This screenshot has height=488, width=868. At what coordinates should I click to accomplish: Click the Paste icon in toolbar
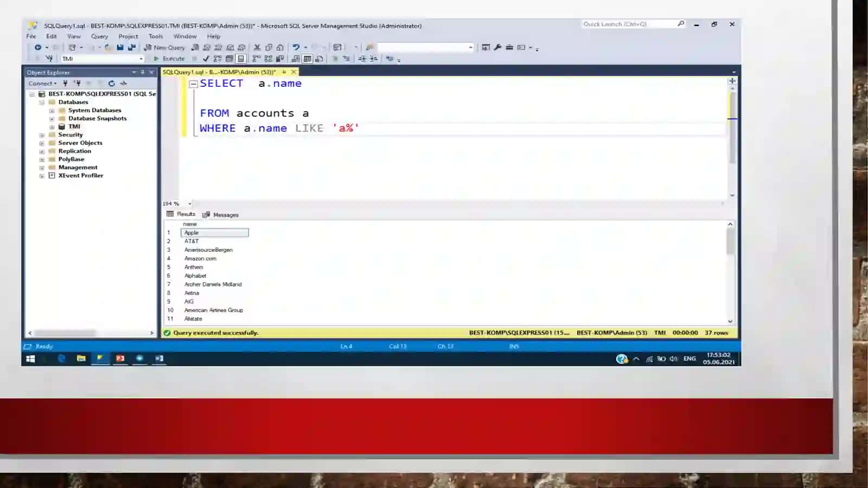[280, 48]
